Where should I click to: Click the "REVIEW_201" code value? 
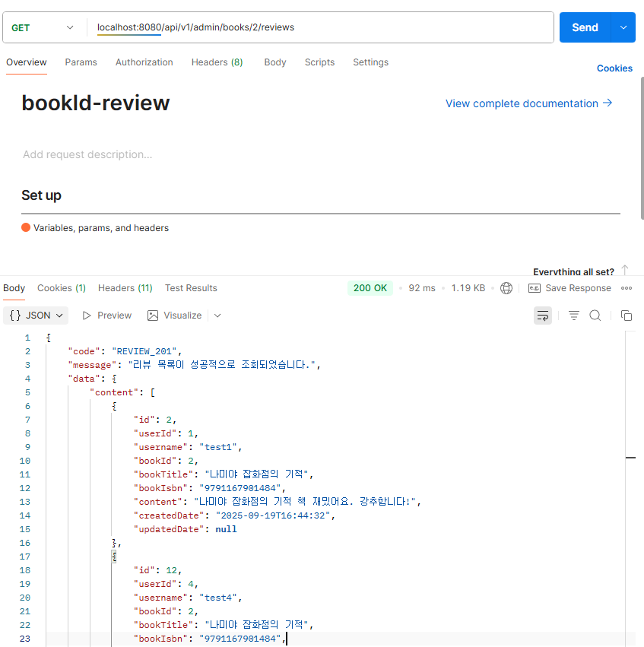144,351
